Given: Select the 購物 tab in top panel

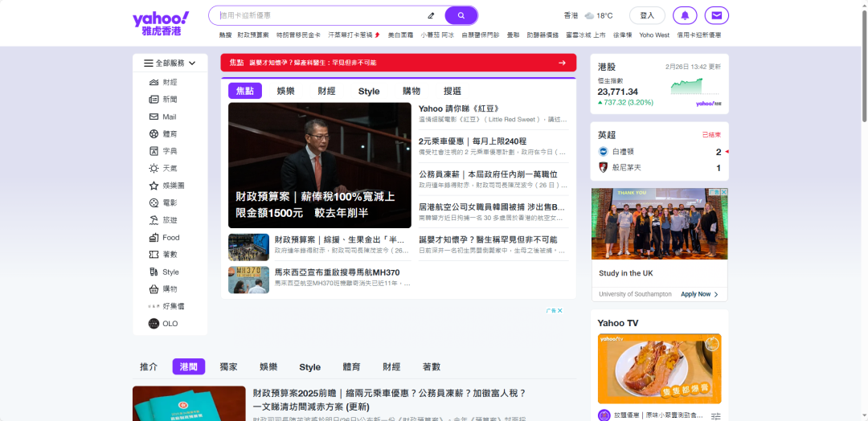Looking at the screenshot, I should pos(411,92).
